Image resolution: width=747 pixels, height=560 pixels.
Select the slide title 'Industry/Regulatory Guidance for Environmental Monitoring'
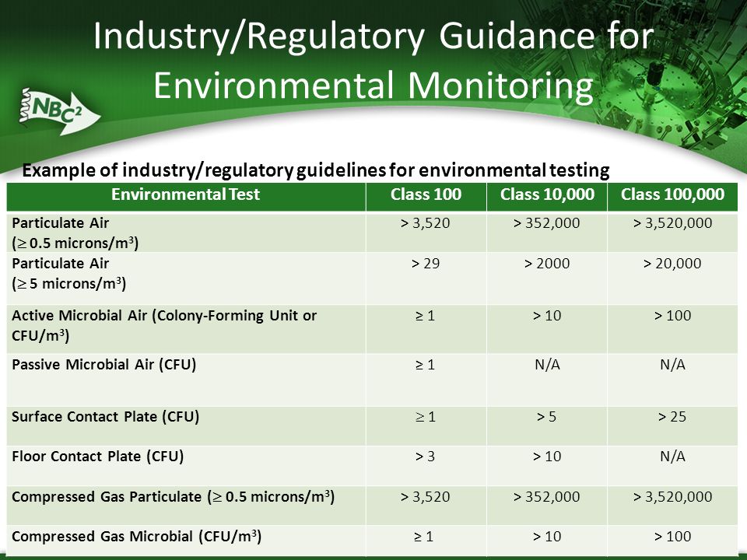(x=373, y=61)
